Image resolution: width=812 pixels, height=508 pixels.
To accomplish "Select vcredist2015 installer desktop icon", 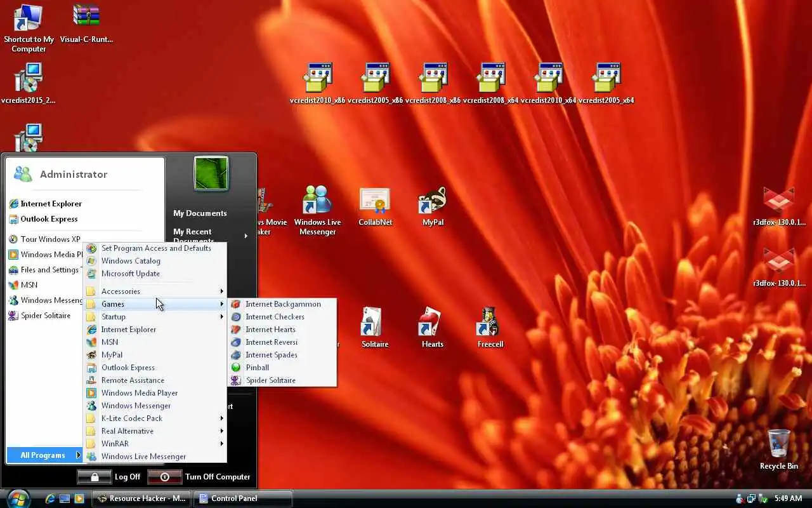I will point(29,84).
